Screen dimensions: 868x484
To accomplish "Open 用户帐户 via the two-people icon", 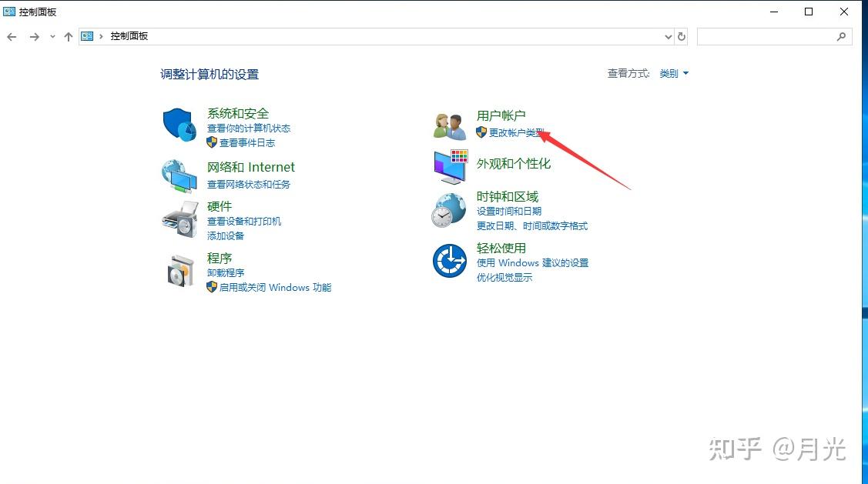I will click(449, 123).
